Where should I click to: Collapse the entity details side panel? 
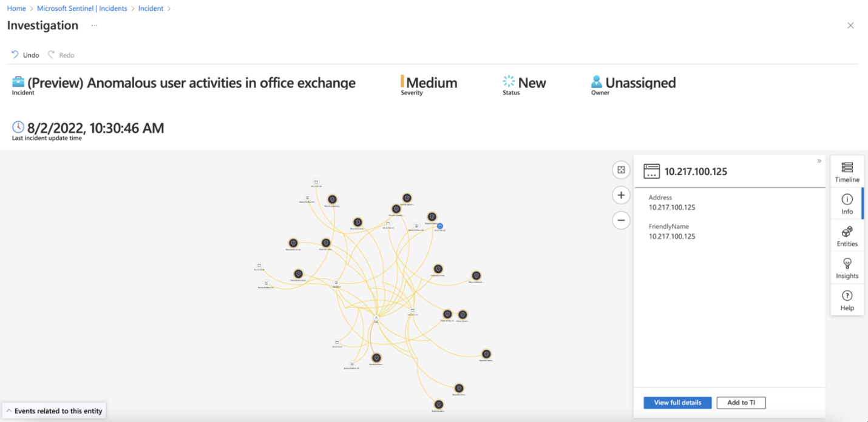[819, 161]
